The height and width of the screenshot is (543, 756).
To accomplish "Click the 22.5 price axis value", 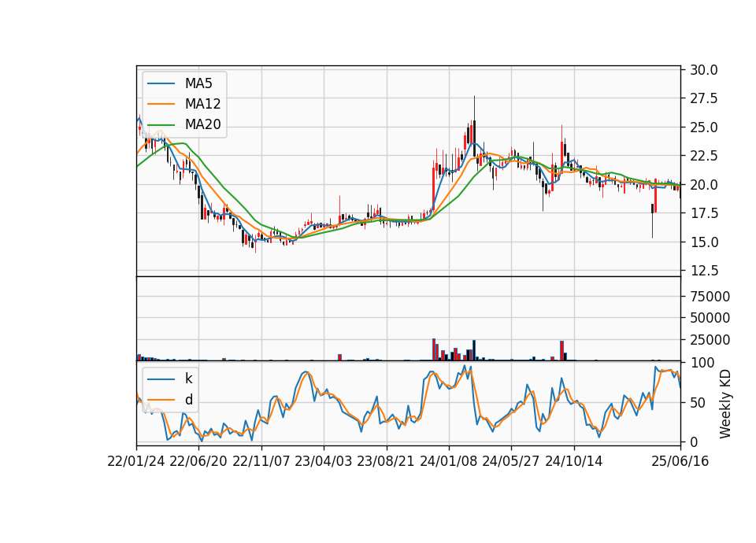I will (704, 156).
